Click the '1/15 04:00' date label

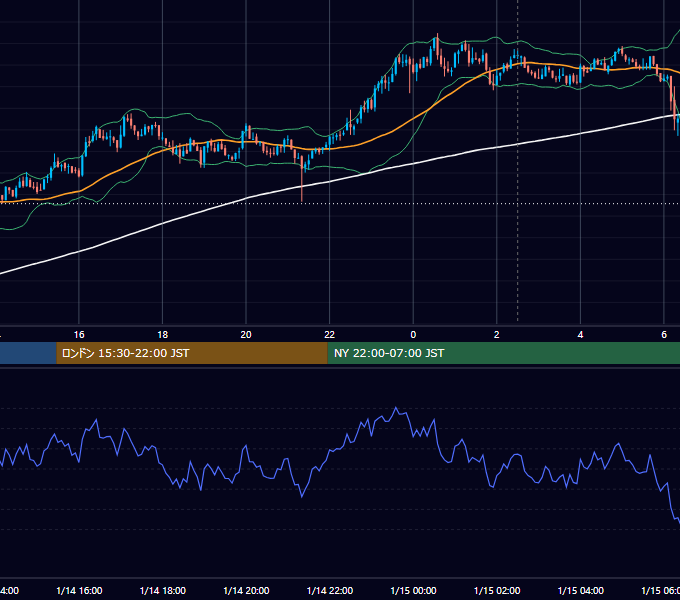581,591
